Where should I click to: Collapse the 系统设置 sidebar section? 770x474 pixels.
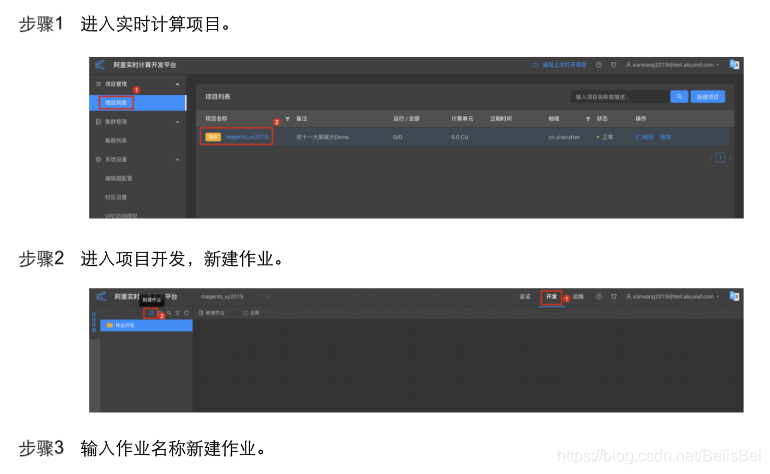click(x=177, y=160)
